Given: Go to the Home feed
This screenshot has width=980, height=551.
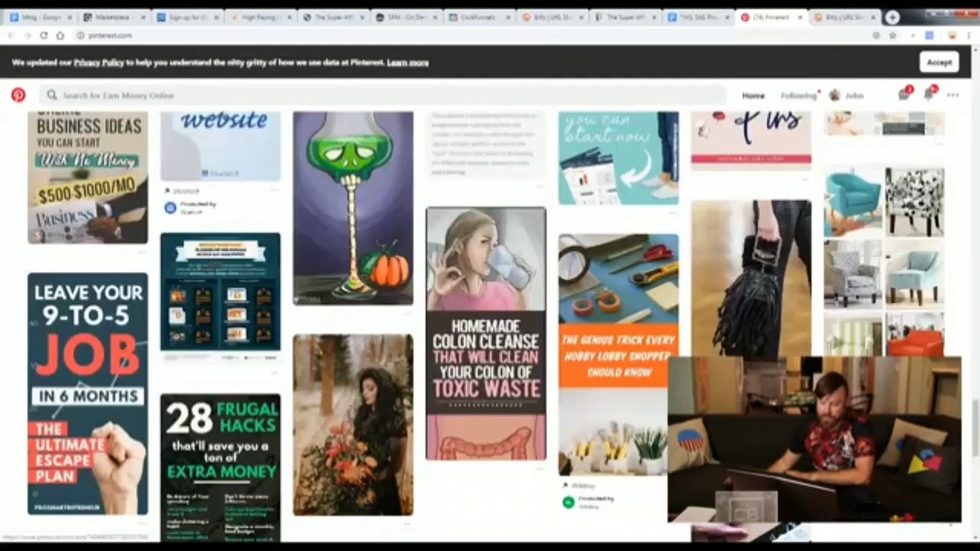Looking at the screenshot, I should tap(753, 96).
